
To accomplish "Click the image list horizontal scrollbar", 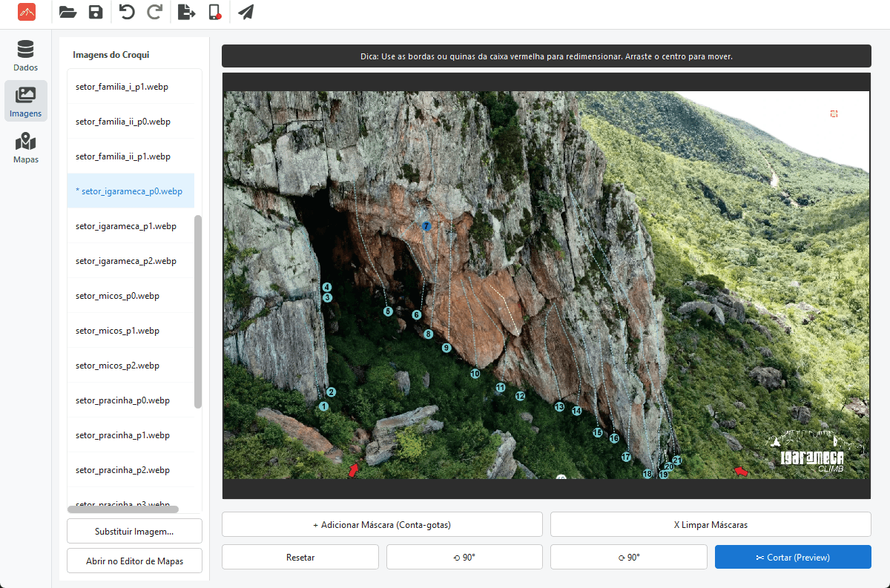I will (x=123, y=509).
